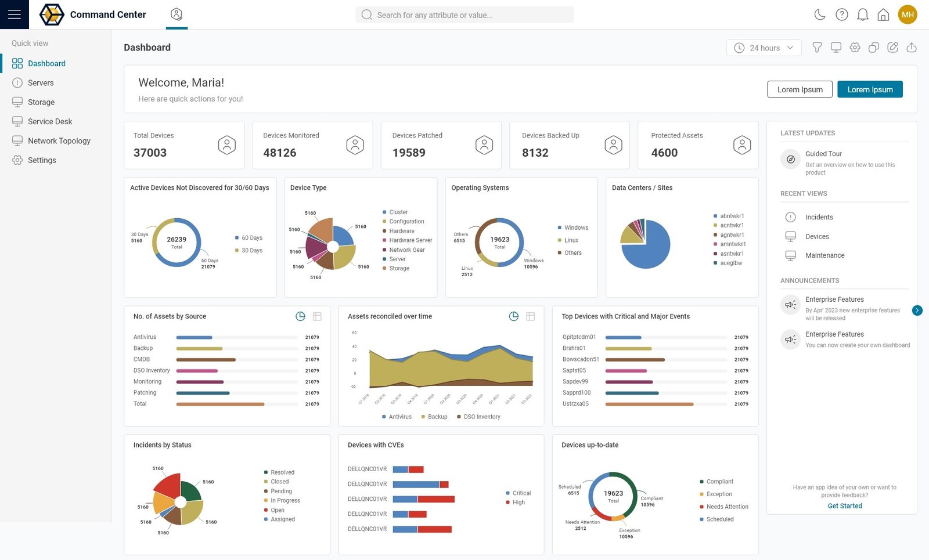Click the Windows legend color swatch
Viewport: 929px width, 560px height.
559,227
